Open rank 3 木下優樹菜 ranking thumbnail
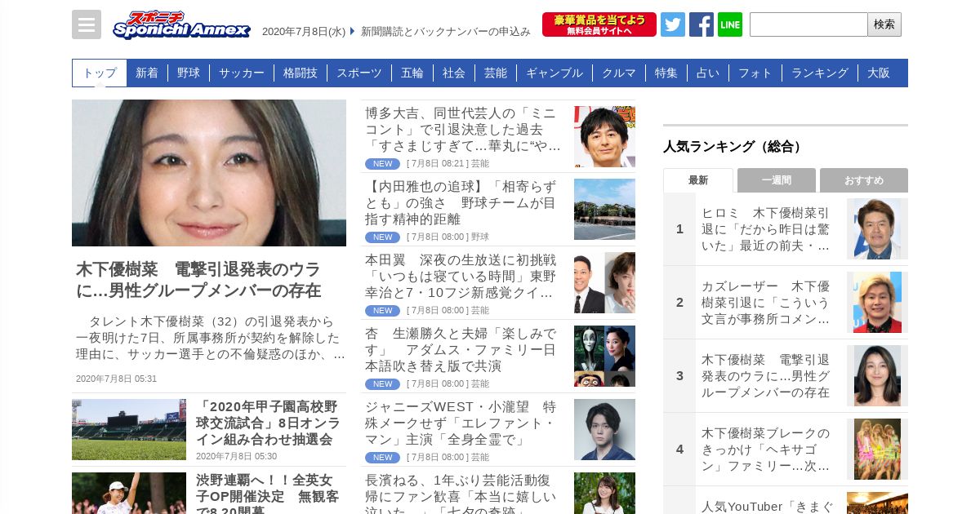The height and width of the screenshot is (514, 980). pos(877,375)
